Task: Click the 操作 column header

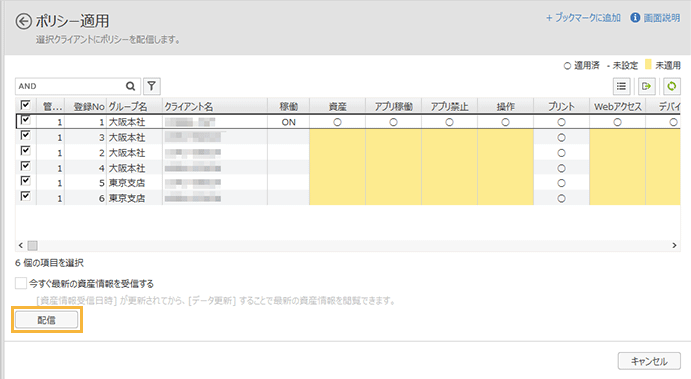Action: [505, 107]
